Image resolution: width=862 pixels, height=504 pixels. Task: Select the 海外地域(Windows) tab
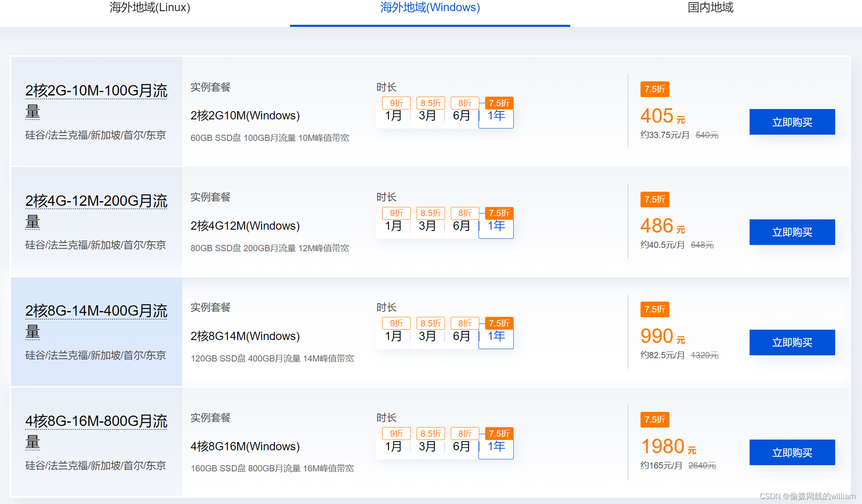coord(430,7)
